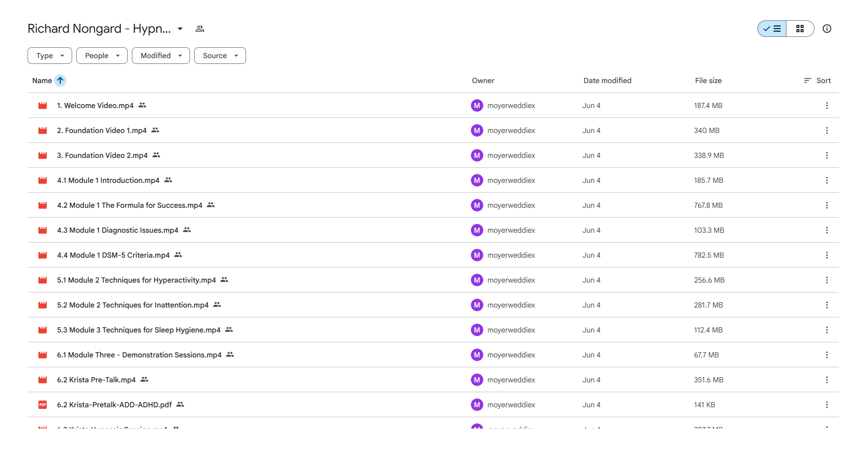Screen dimensions: 868x453
Task: Open more actions for 3. Foundation Video 2.mp4
Action: 827,155
